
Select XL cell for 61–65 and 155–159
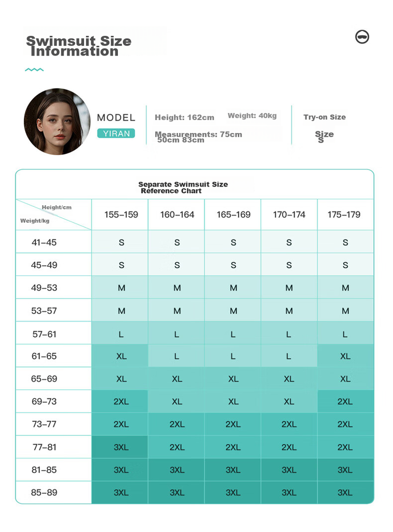point(120,356)
